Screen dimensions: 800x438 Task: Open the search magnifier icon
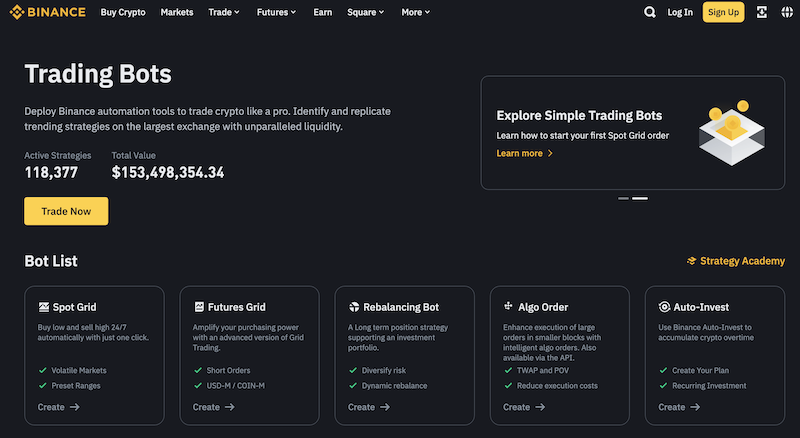click(x=649, y=12)
